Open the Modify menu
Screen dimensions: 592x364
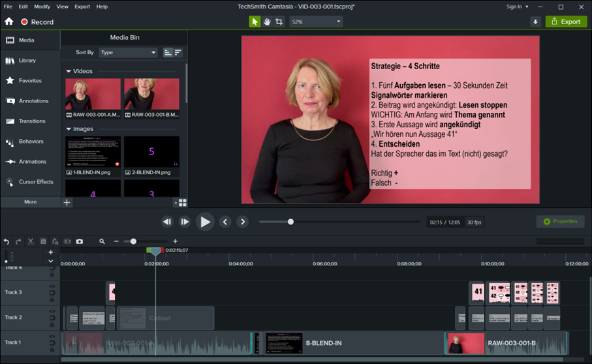[42, 7]
